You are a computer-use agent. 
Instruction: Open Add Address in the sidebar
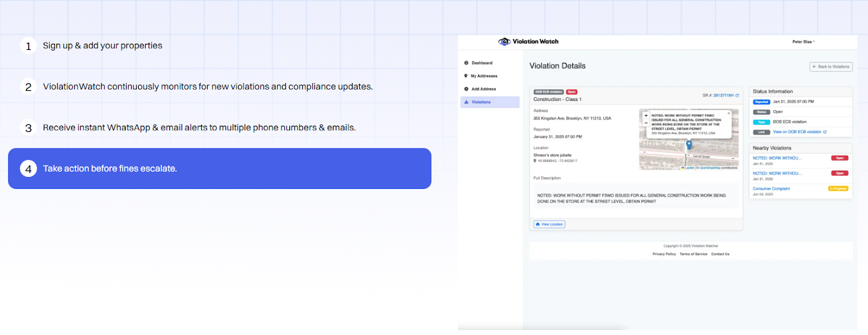[x=483, y=89]
